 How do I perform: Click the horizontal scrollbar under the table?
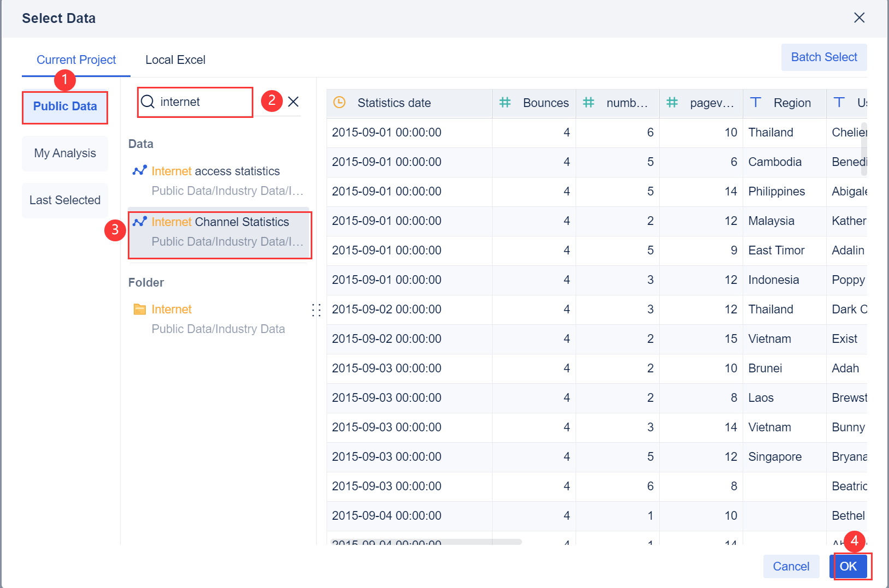tap(426, 542)
